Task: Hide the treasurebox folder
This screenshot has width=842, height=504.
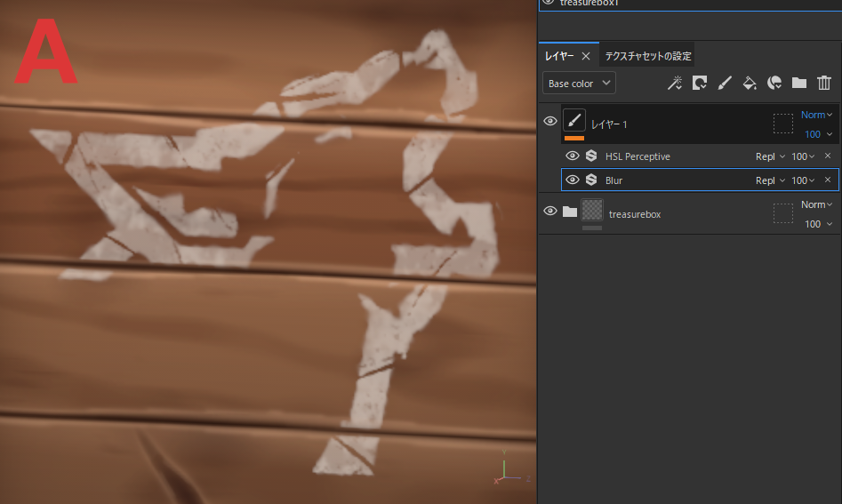Action: point(550,212)
